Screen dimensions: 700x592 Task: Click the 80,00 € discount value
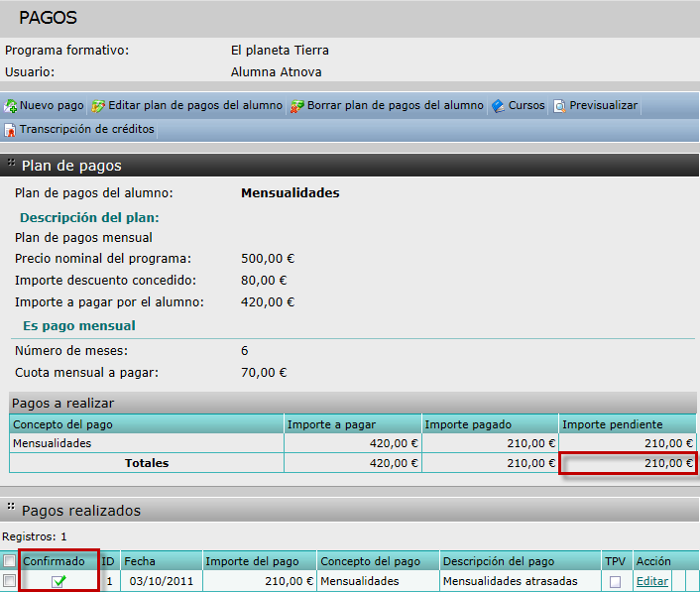(x=264, y=281)
